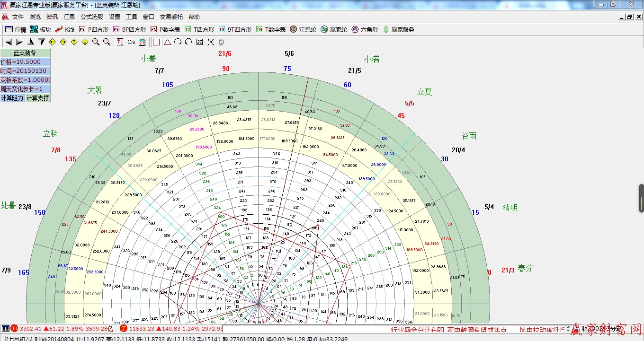
Task: Click the 计算支撑 button
Action: tap(37, 98)
